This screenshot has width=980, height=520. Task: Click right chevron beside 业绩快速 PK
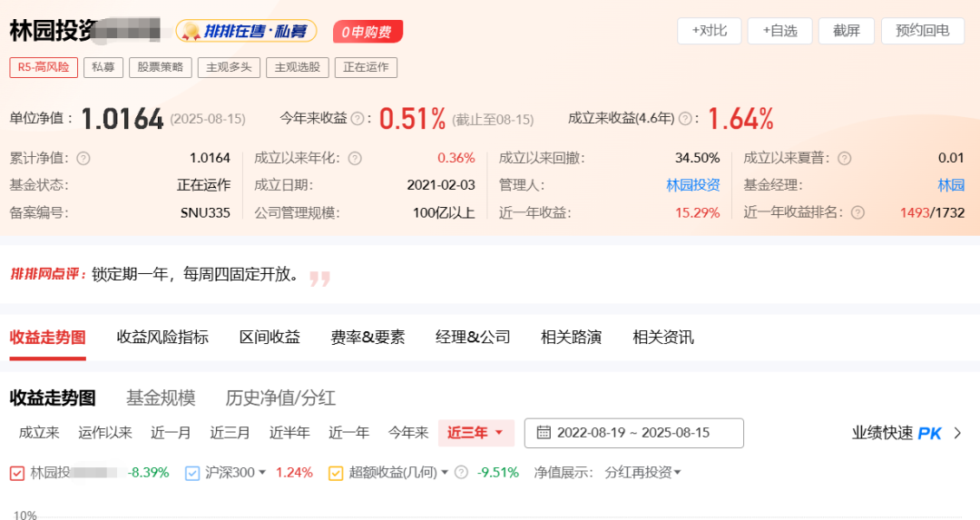click(x=957, y=433)
